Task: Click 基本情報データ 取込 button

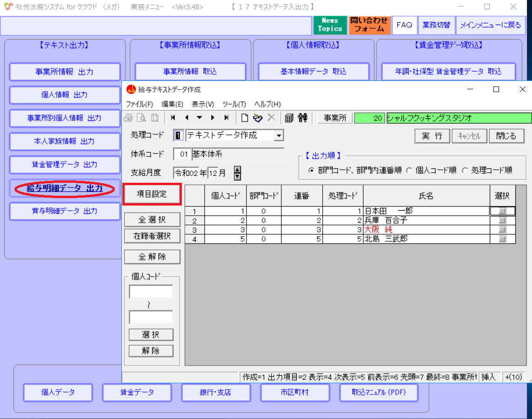Action: 313,72
